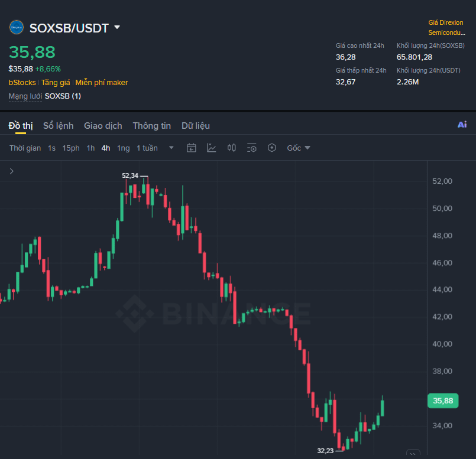Select the 1s time interval

pyautogui.click(x=51, y=148)
